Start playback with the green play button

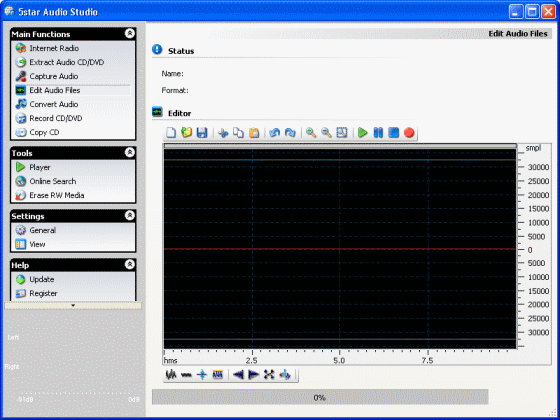[363, 133]
